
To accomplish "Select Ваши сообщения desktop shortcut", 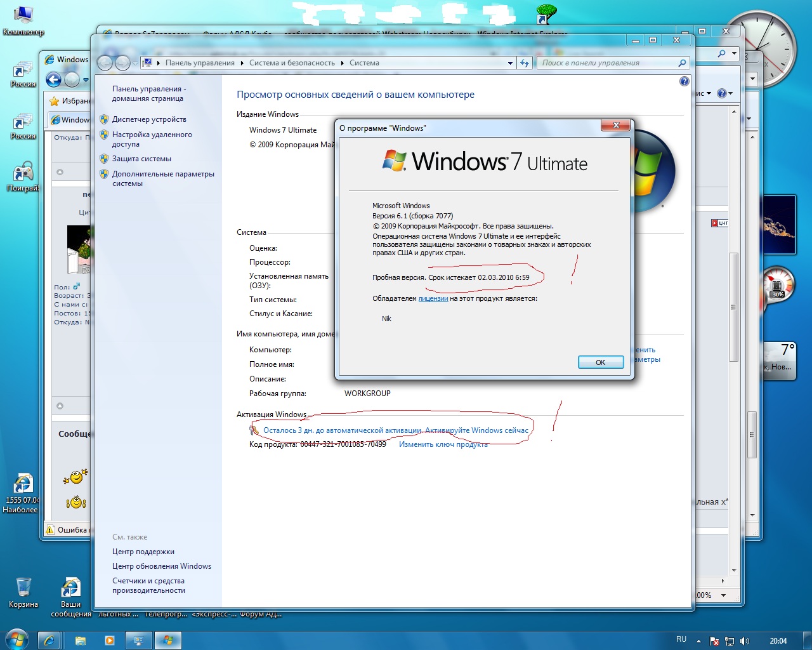I will click(x=70, y=597).
